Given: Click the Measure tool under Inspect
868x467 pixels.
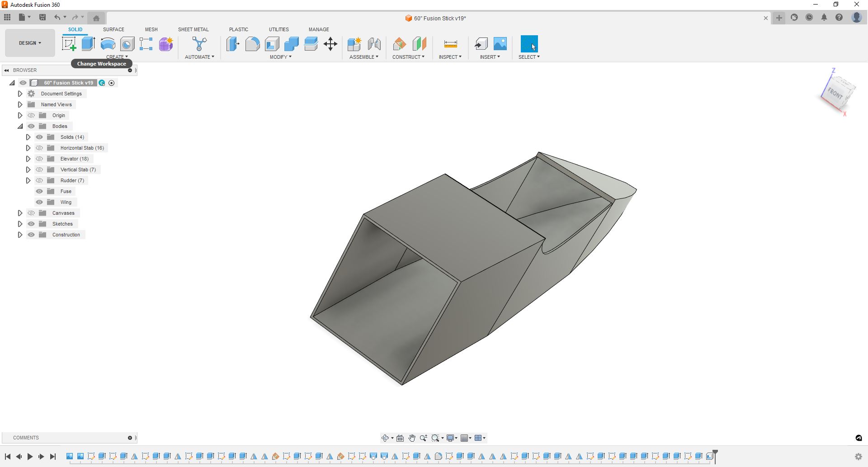Looking at the screenshot, I should point(450,44).
